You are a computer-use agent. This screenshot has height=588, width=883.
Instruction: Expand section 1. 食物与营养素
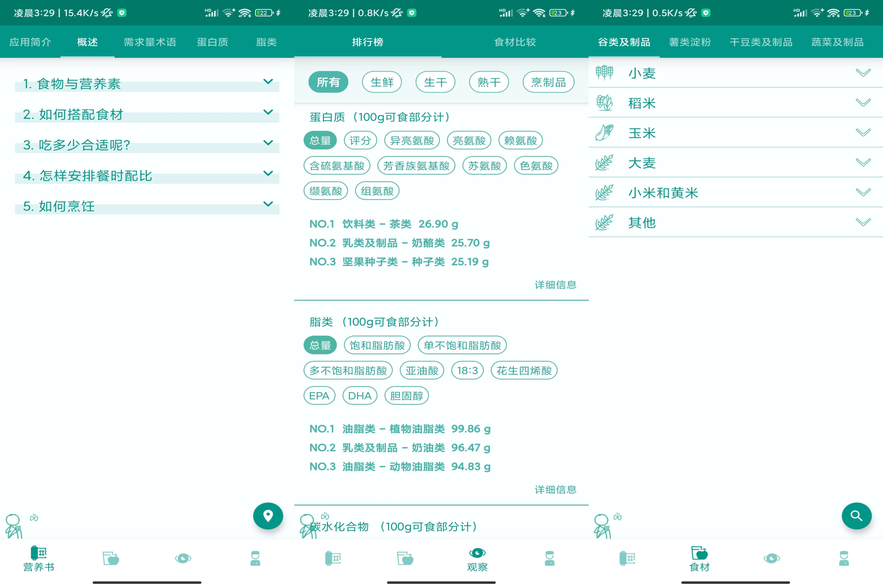point(147,83)
